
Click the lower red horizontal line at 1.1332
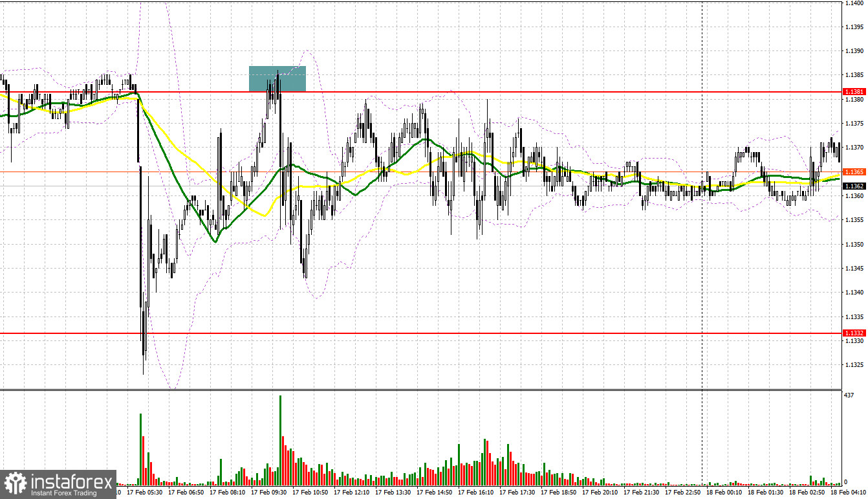[420, 333]
